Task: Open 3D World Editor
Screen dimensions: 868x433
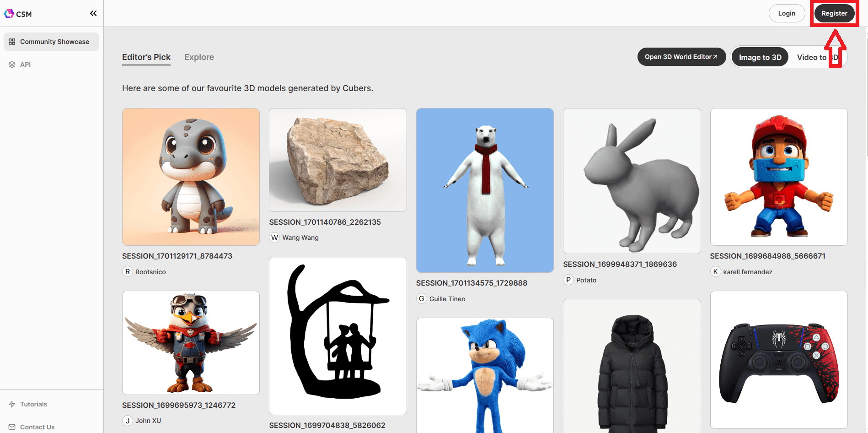Action: 681,57
